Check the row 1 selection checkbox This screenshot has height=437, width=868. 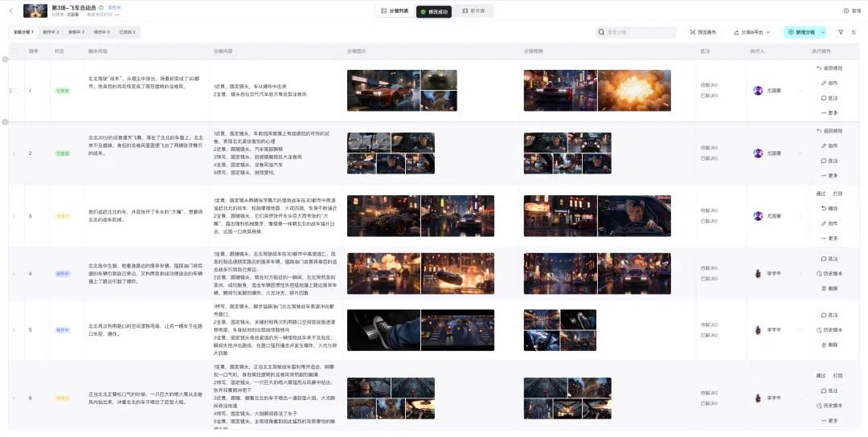click(x=16, y=90)
